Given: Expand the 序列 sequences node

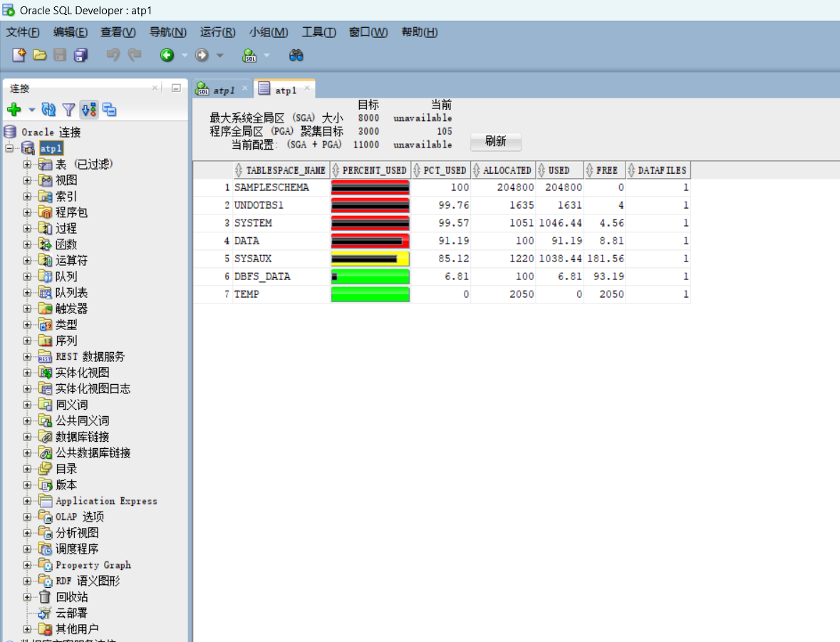Looking at the screenshot, I should (x=27, y=341).
